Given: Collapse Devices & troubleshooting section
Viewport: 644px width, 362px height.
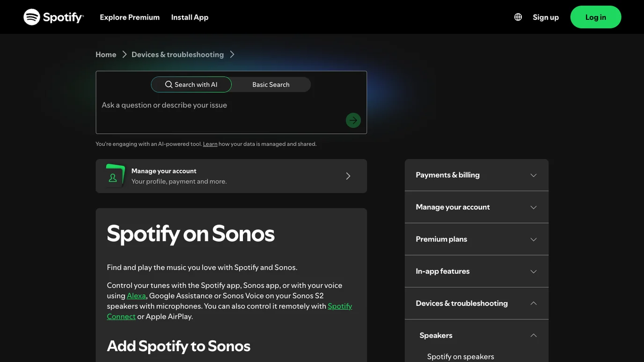Looking at the screenshot, I should [476, 303].
